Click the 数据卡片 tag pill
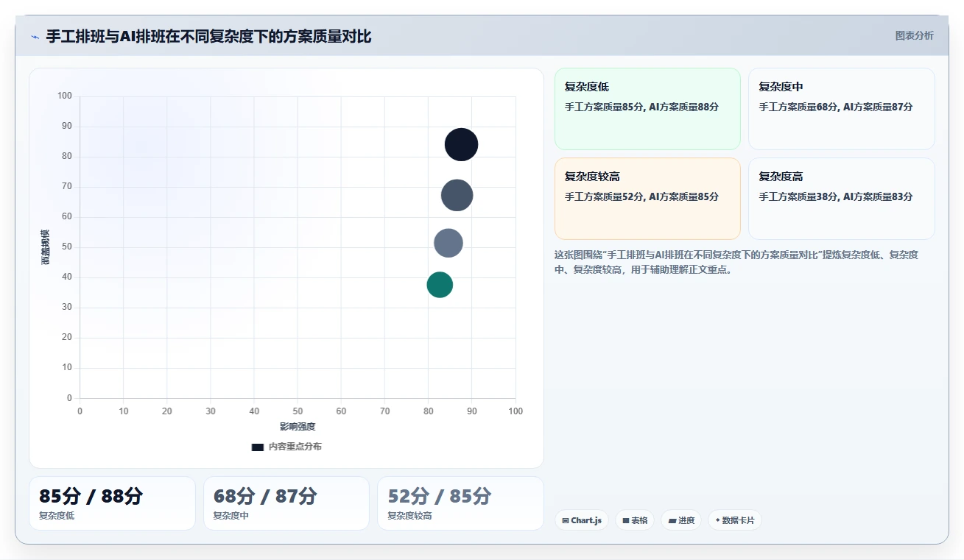 [735, 520]
